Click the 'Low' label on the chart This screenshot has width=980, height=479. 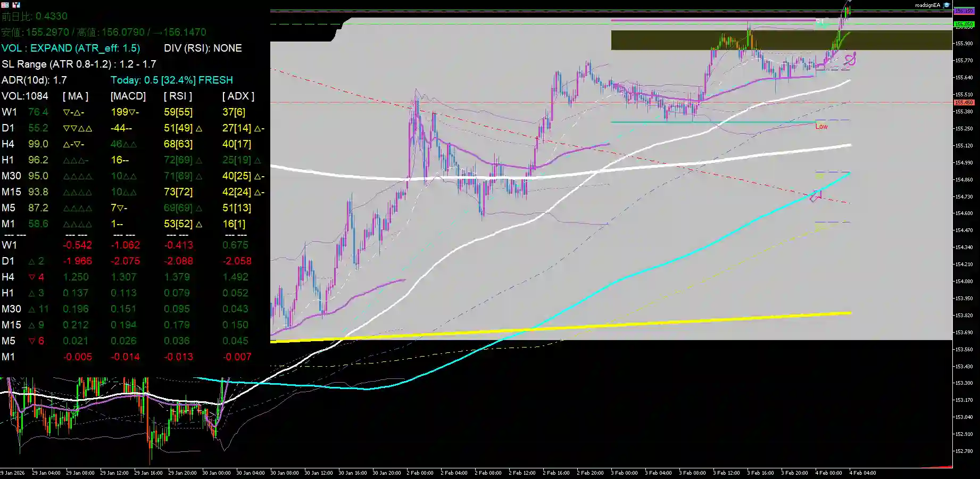821,127
